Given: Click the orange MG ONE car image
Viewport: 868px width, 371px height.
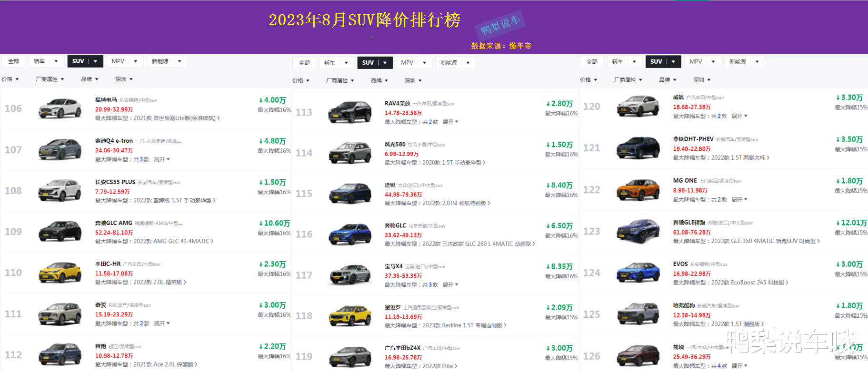Looking at the screenshot, I should tap(638, 190).
